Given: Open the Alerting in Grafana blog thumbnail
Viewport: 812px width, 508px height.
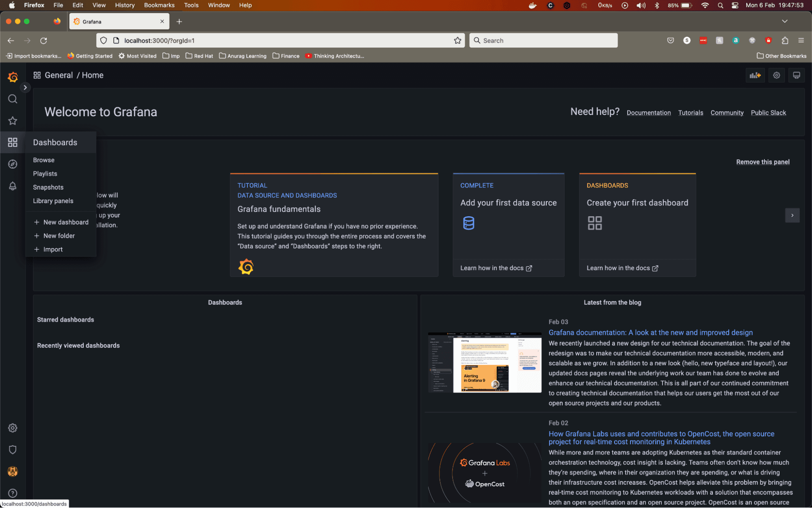Looking at the screenshot, I should 484,363.
